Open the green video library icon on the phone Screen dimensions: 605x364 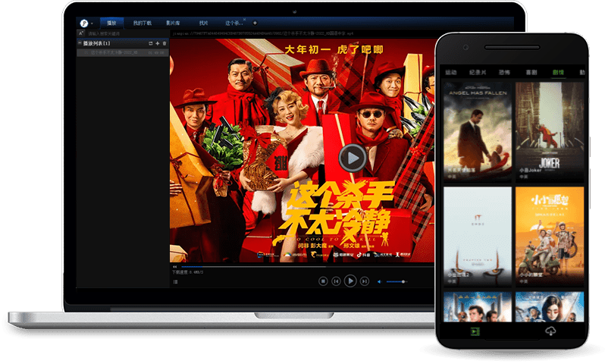tap(475, 331)
